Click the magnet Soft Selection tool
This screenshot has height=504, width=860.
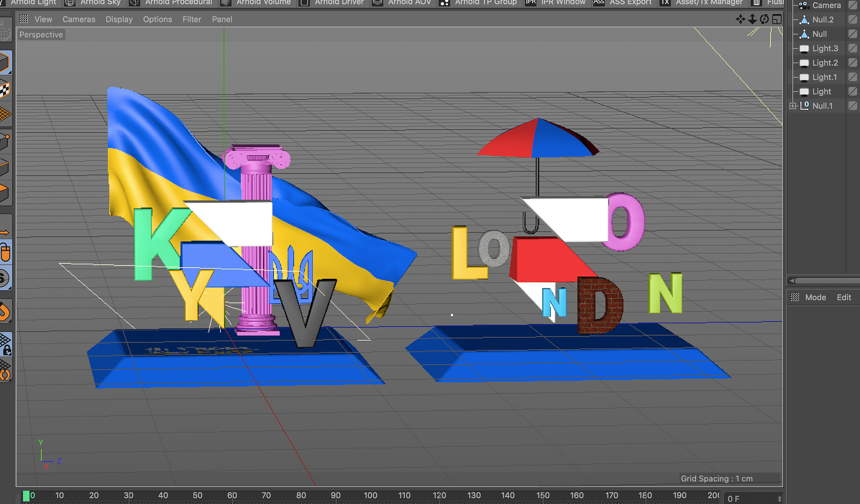5,312
